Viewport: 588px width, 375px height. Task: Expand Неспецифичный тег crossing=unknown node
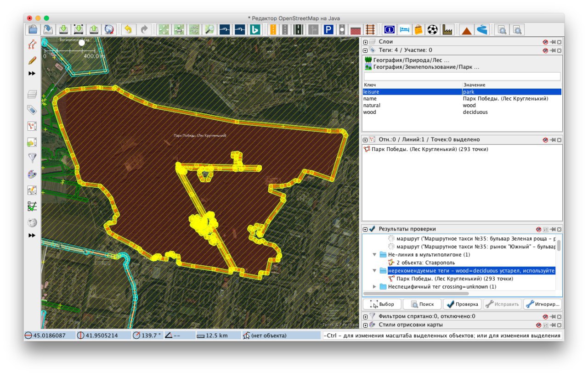375,287
